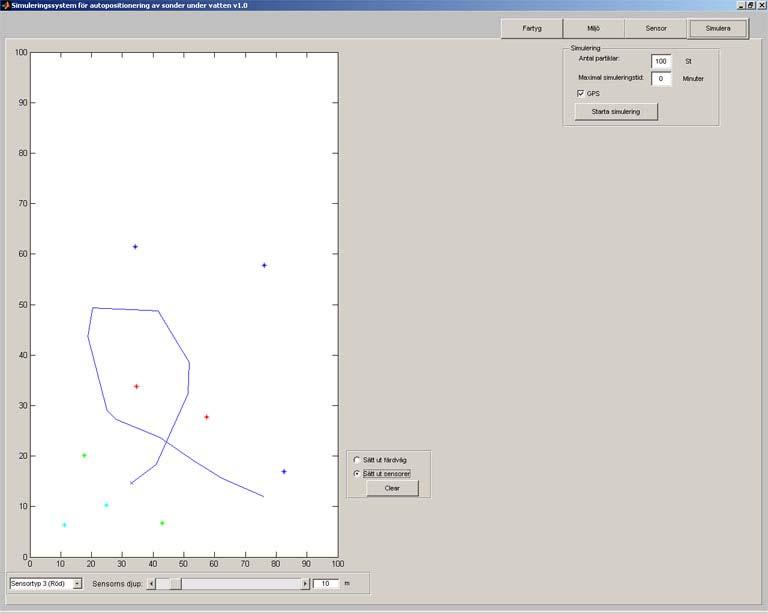Click the sensor depth value field
This screenshot has width=768, height=614.
coord(326,584)
